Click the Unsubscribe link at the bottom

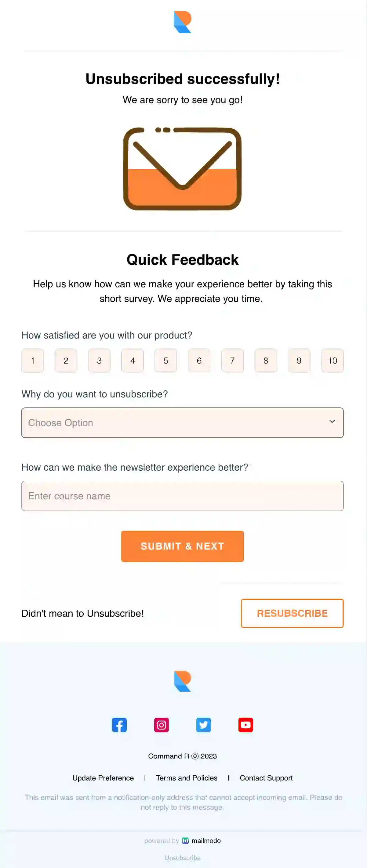coord(183,858)
